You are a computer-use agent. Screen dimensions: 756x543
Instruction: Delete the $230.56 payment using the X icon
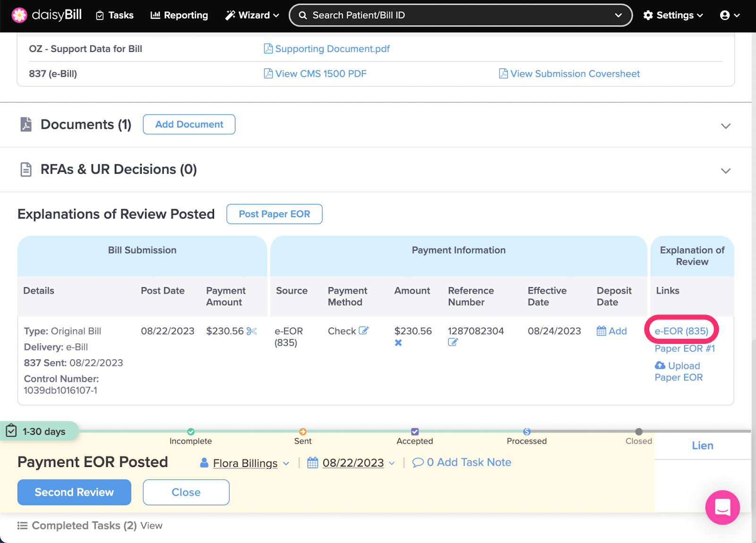coord(398,343)
